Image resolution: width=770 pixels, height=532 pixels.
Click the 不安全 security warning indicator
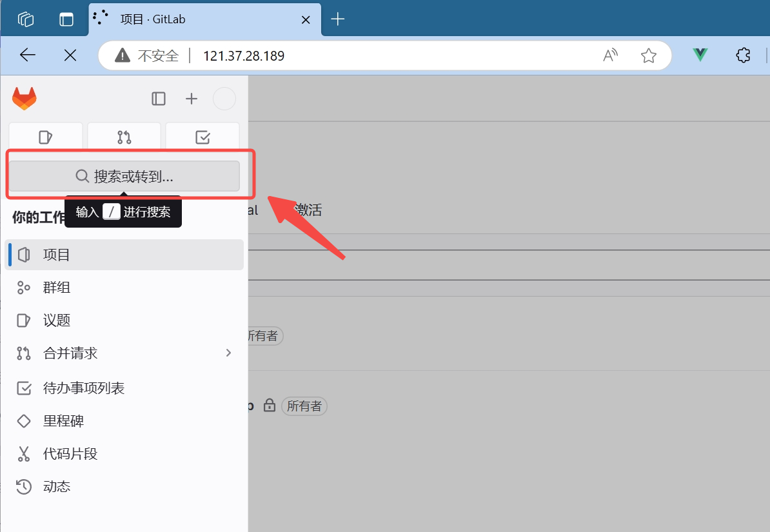[x=146, y=55]
